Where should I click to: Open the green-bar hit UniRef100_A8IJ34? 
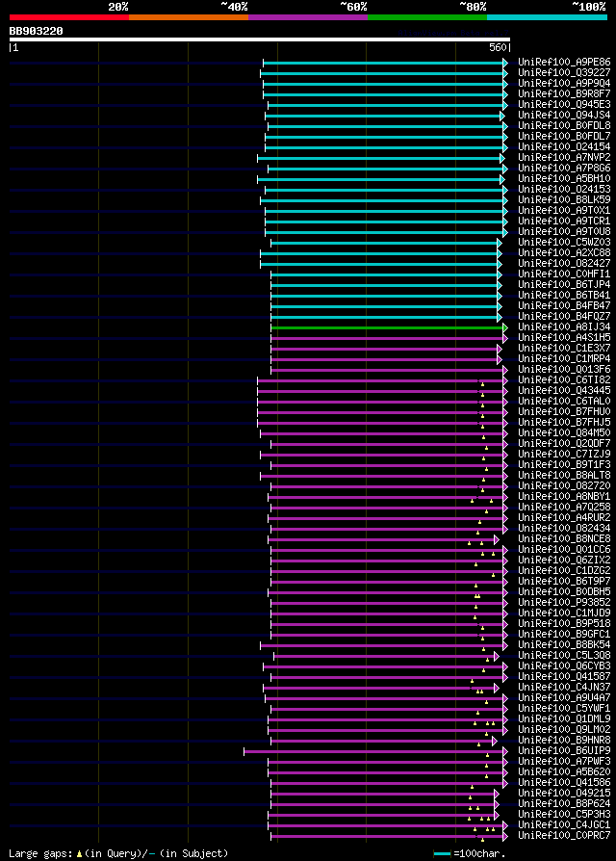(x=564, y=326)
